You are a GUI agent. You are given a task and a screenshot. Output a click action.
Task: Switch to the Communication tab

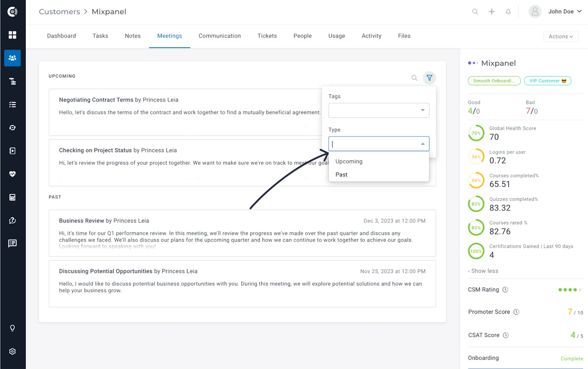coord(220,36)
